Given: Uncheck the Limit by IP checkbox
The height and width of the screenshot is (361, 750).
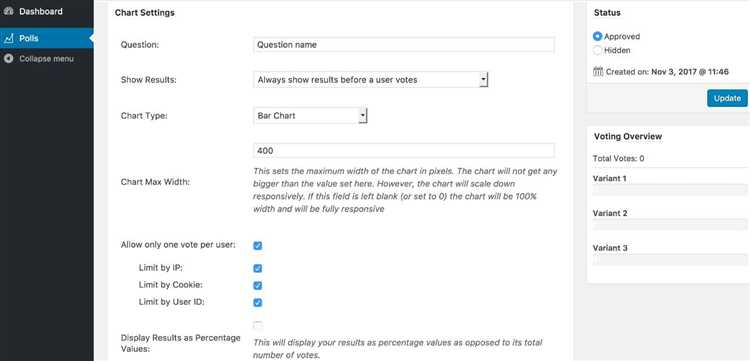Looking at the screenshot, I should click(x=258, y=268).
